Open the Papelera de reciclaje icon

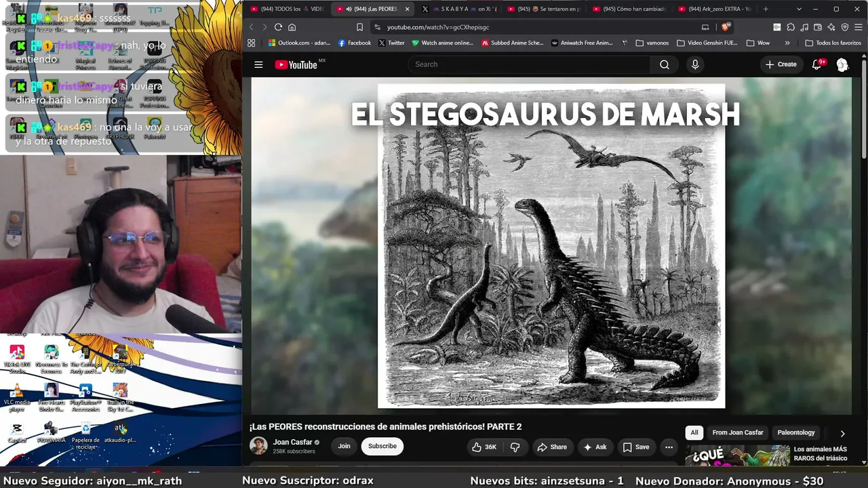pos(85,435)
